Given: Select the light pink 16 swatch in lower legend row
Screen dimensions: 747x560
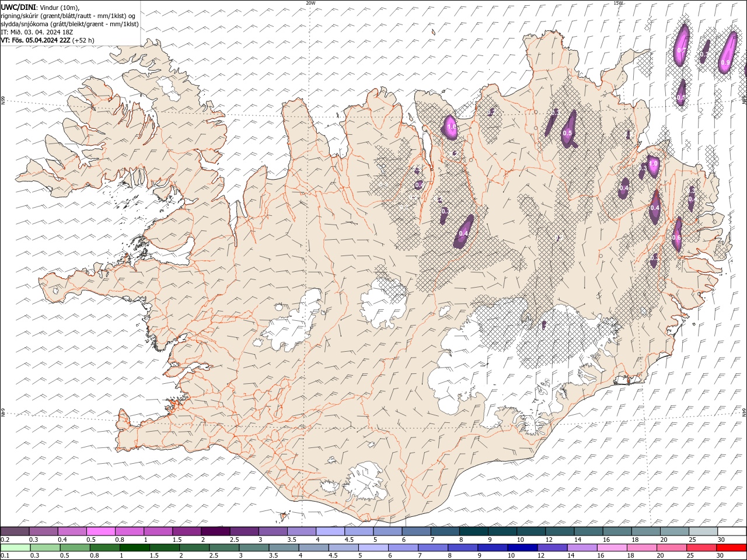Looking at the screenshot, I should [612, 548].
